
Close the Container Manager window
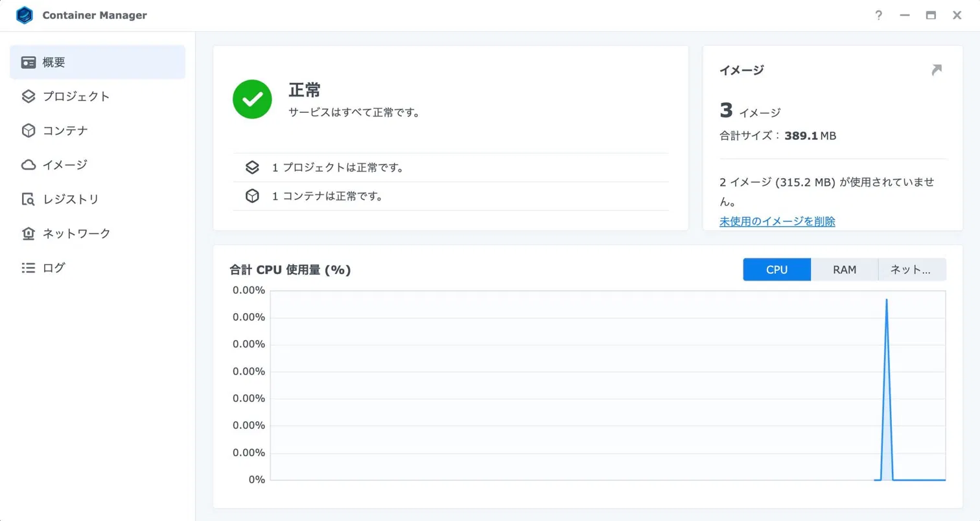point(957,16)
